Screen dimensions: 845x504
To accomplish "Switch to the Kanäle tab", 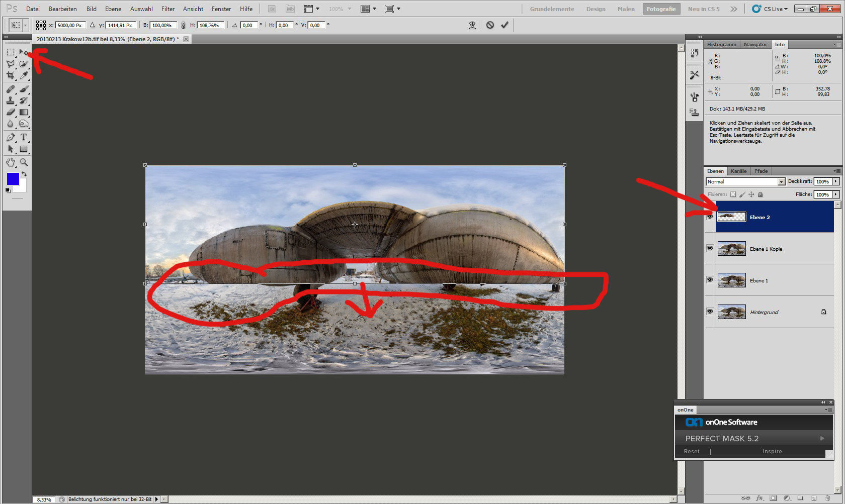I will (x=738, y=171).
